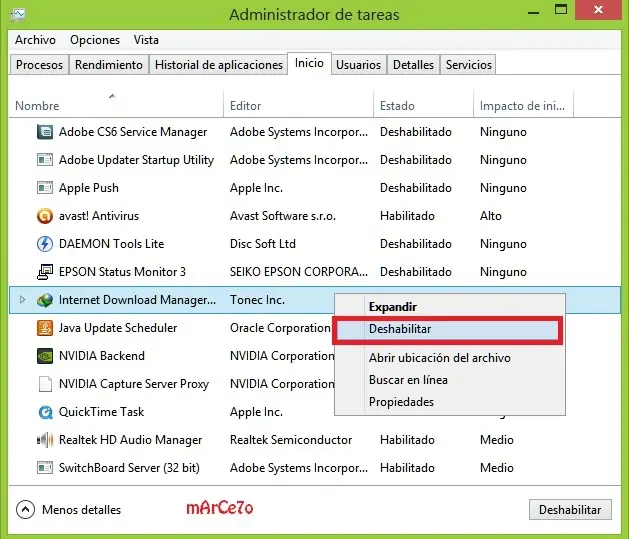Click Habilitado status in the avast row
This screenshot has height=539, width=629.
[407, 216]
